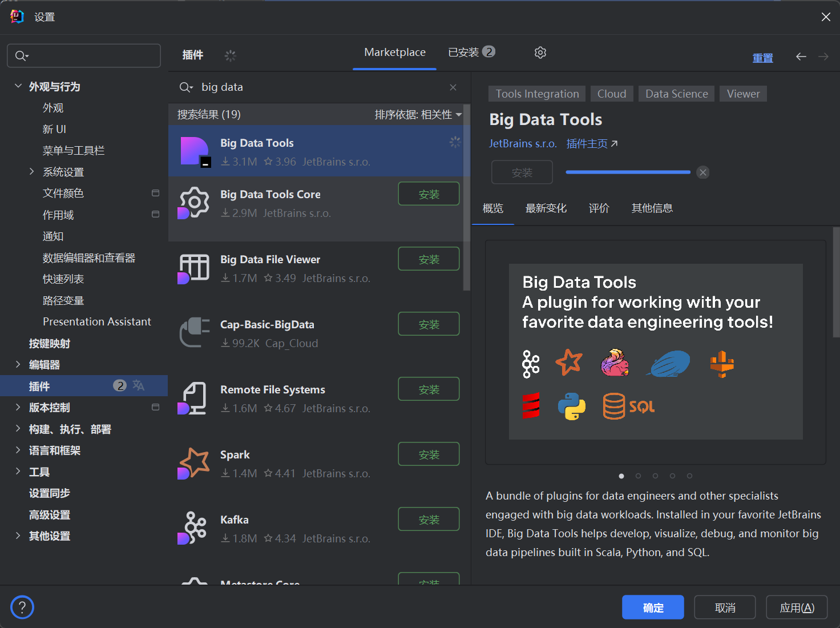840x628 pixels.
Task: Select the second banner carousel dot
Action: click(638, 476)
